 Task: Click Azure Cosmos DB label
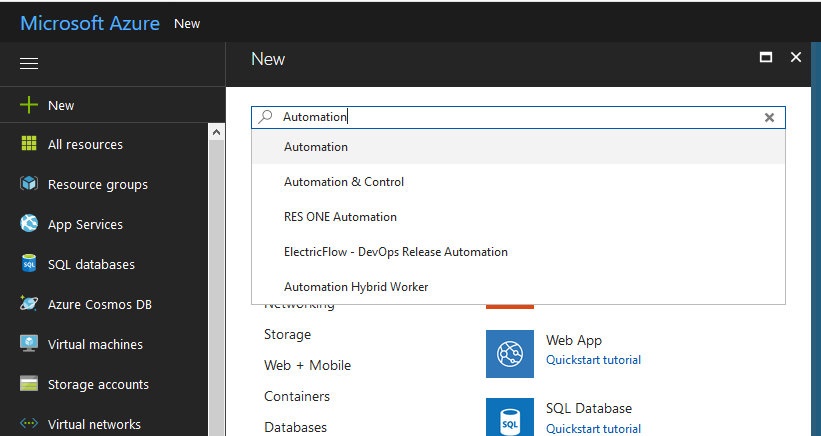tap(100, 305)
